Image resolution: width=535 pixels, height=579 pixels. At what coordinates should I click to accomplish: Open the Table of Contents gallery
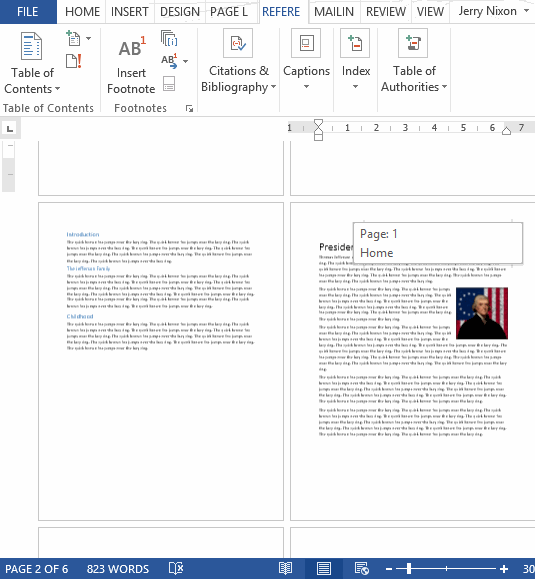tap(32, 63)
